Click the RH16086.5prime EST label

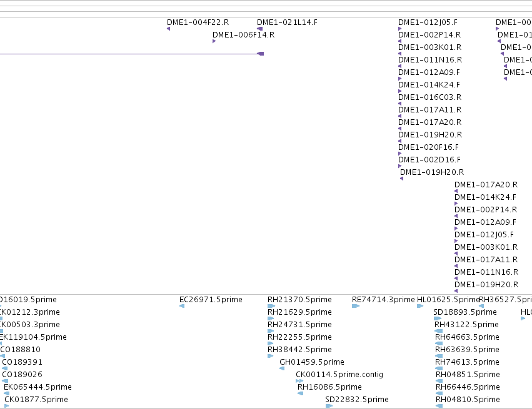pyautogui.click(x=329, y=387)
